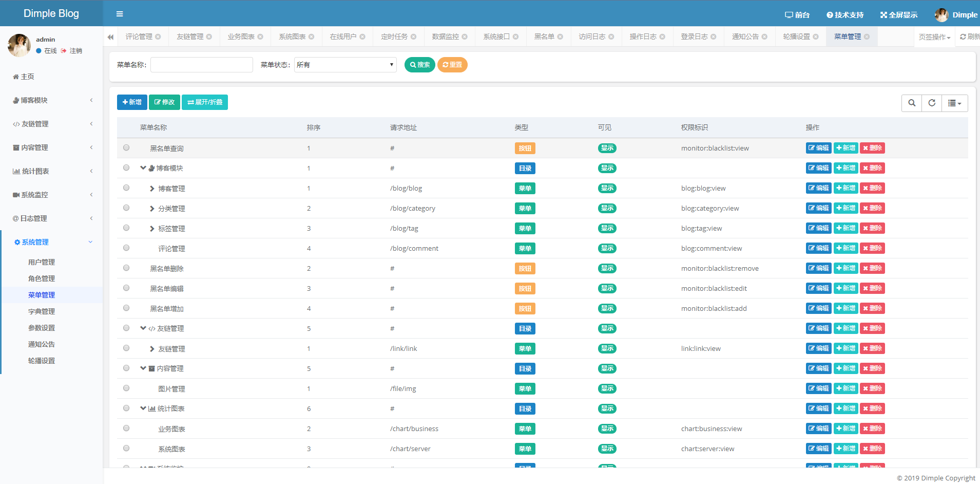Expand the 系统监控 sidebar menu

tap(51, 195)
